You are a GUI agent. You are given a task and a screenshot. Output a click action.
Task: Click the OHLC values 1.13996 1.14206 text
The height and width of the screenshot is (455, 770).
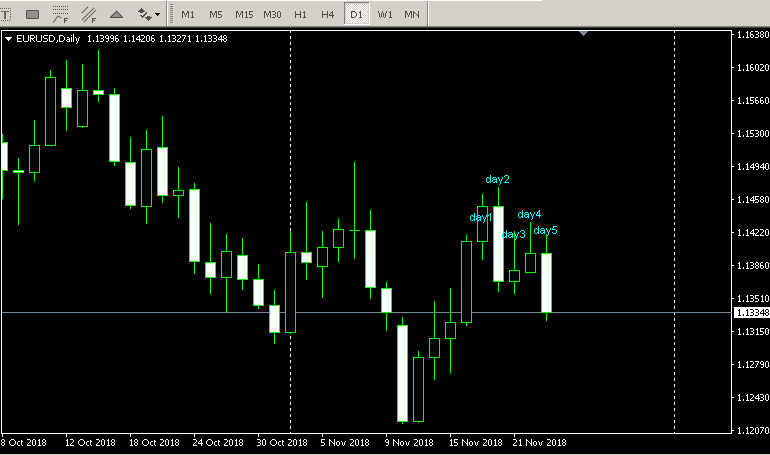point(121,39)
